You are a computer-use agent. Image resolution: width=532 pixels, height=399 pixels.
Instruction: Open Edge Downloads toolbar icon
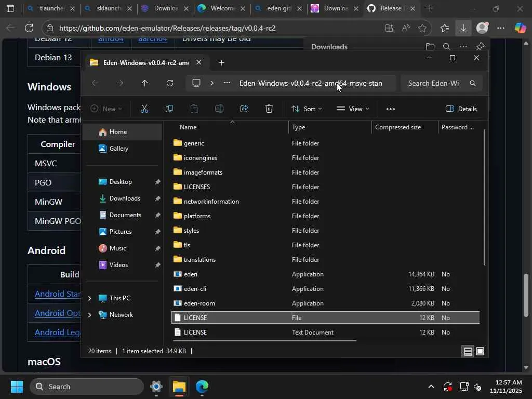(463, 28)
